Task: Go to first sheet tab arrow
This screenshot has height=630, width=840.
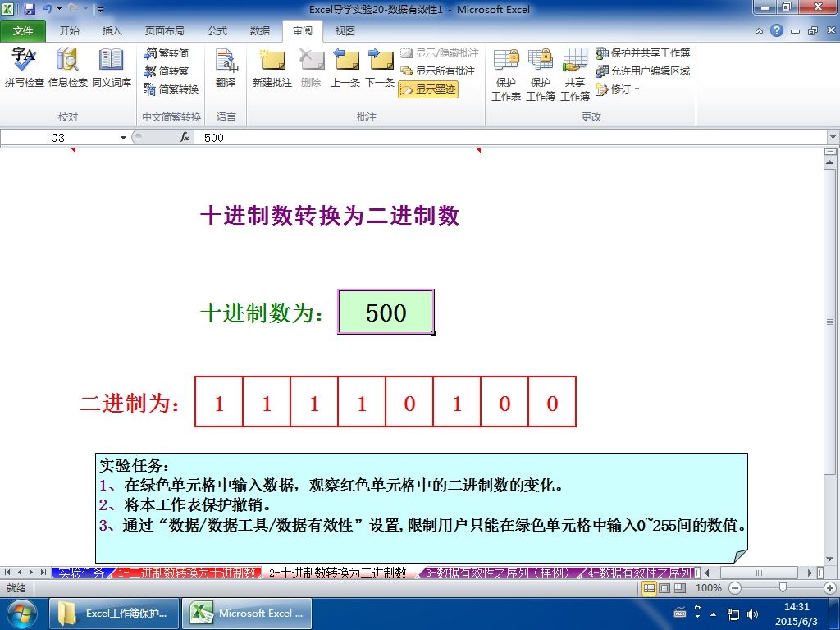Action: click(x=7, y=573)
